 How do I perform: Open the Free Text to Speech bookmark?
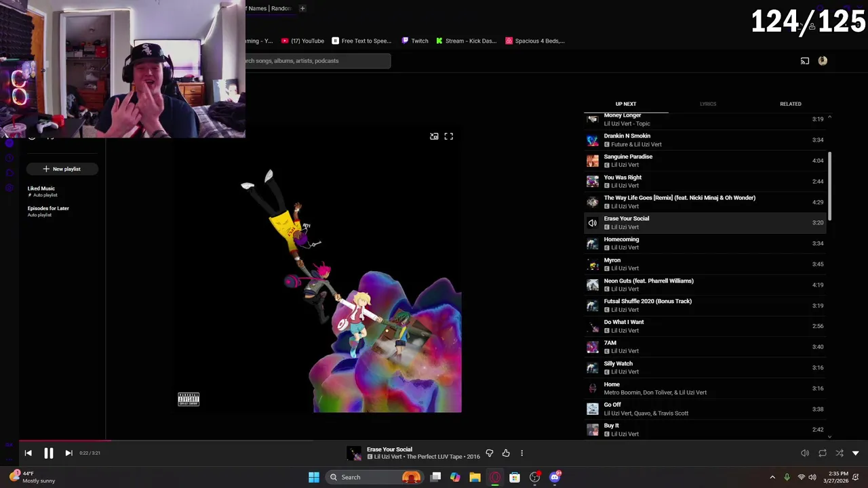(361, 41)
